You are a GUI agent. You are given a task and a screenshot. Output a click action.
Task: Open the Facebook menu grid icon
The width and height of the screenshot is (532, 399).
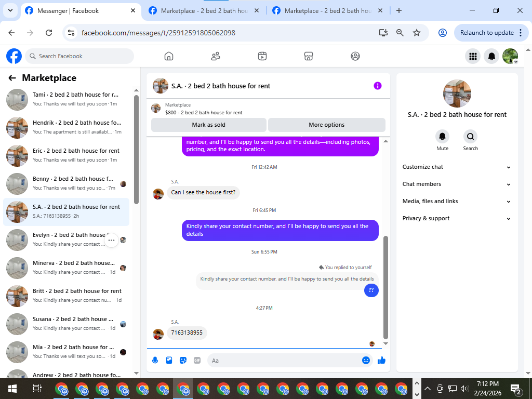pyautogui.click(x=473, y=56)
